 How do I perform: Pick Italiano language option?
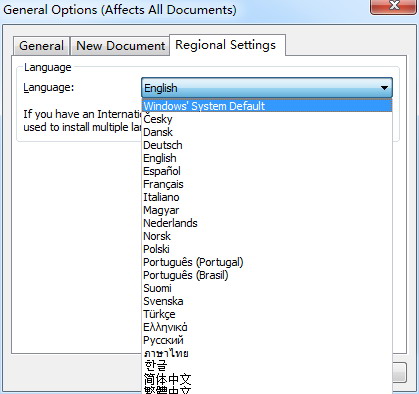pyautogui.click(x=267, y=197)
